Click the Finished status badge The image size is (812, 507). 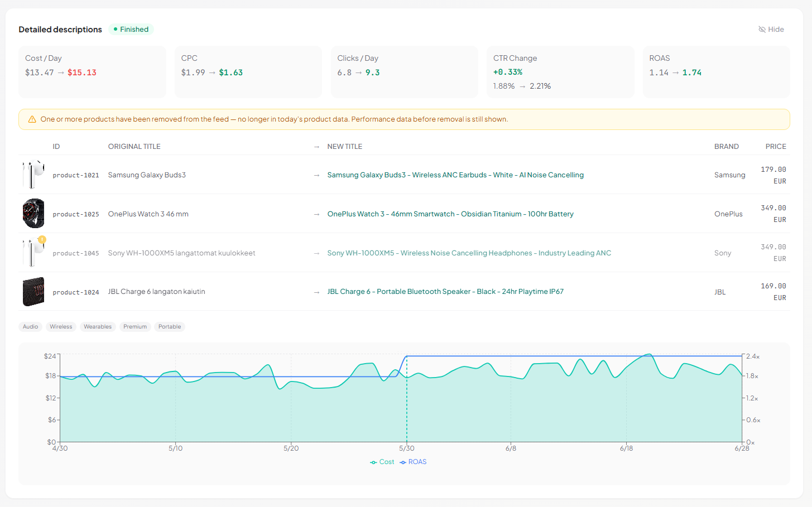click(x=131, y=30)
